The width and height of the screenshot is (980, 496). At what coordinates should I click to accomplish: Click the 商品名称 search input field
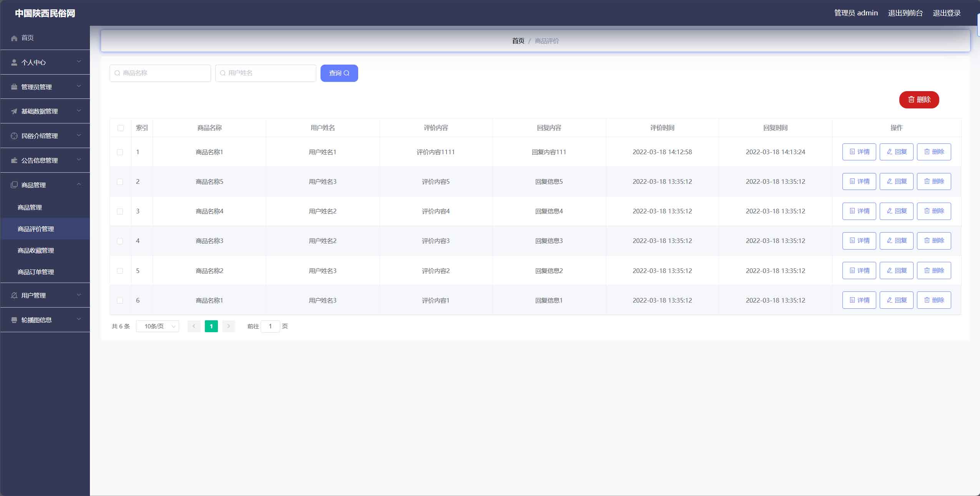[160, 73]
